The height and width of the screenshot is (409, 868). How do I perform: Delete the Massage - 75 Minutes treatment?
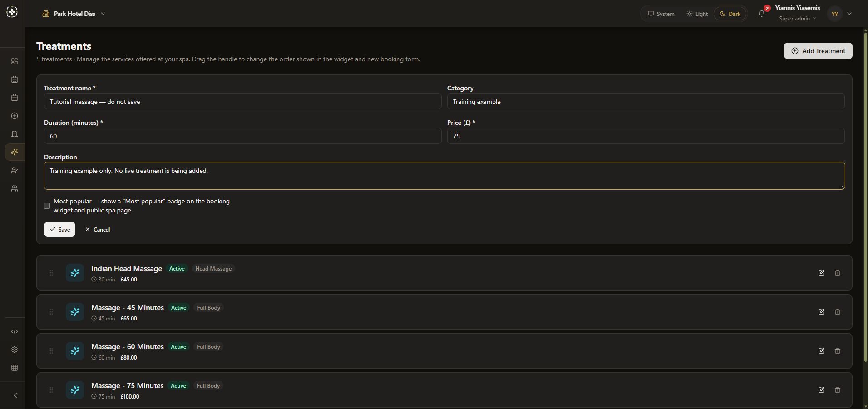point(838,390)
